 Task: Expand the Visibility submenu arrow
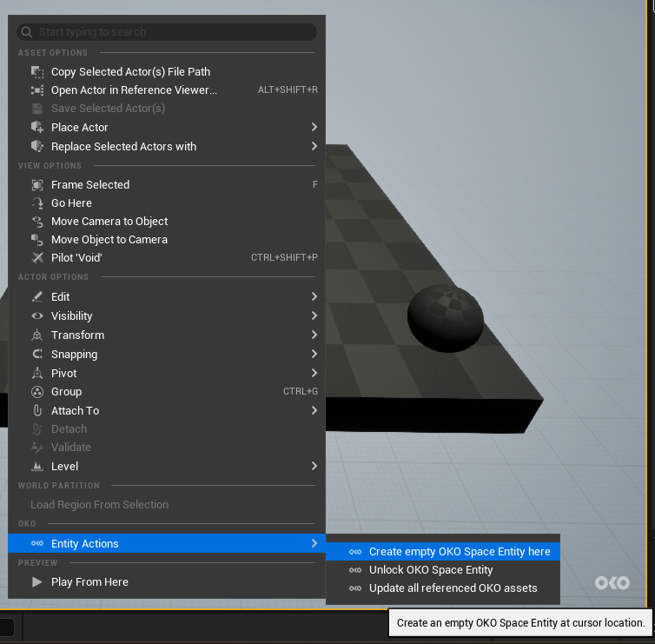coord(314,316)
